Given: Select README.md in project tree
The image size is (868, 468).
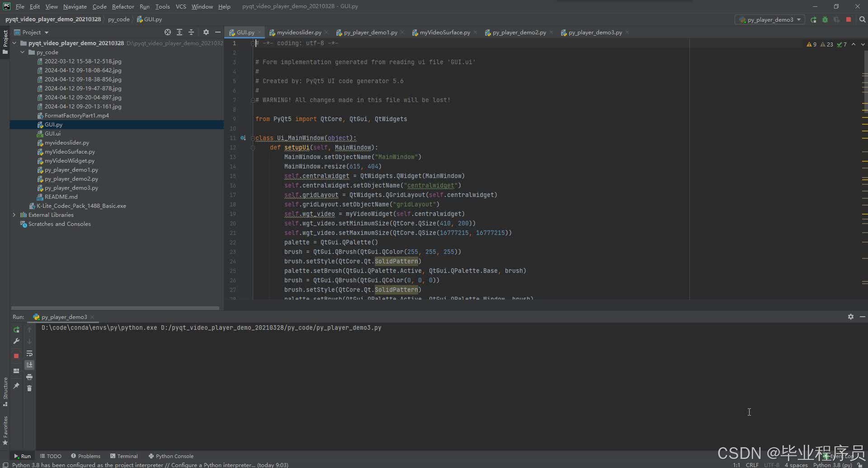Looking at the screenshot, I should pyautogui.click(x=61, y=197).
